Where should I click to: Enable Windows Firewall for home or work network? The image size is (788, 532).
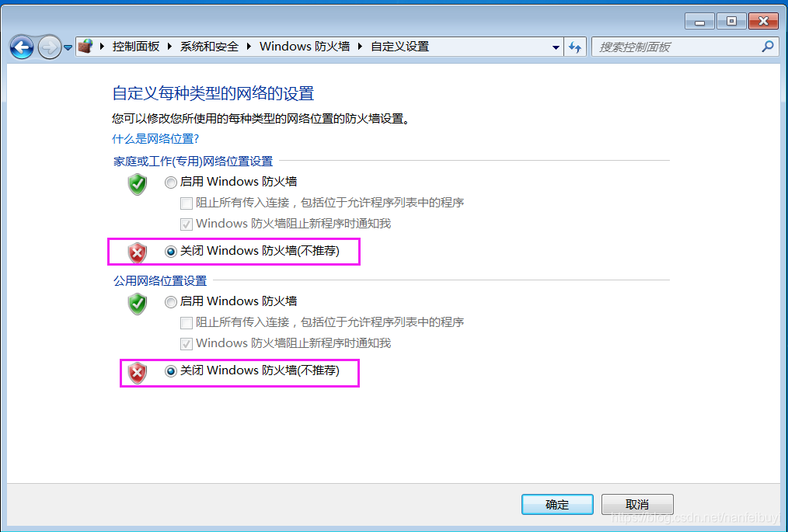(171, 183)
